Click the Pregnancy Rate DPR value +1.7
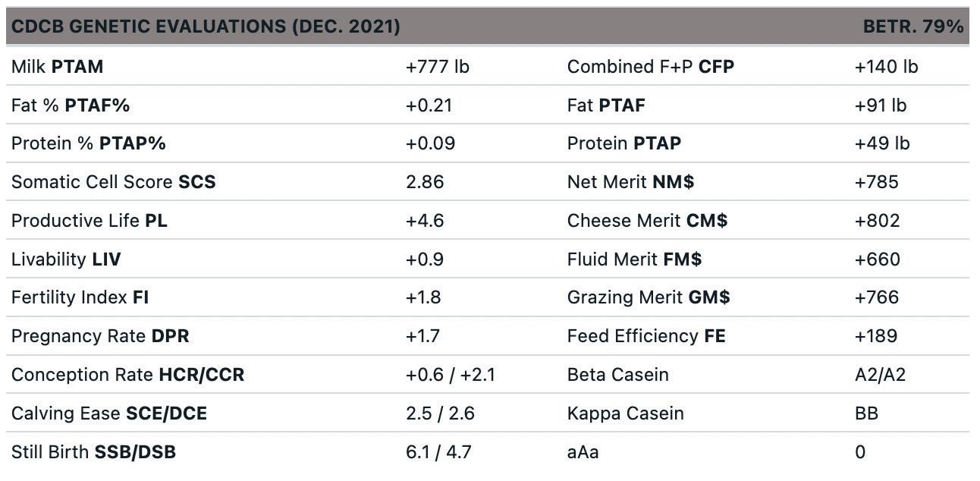Screen dimensions: 980x481 tap(422, 336)
